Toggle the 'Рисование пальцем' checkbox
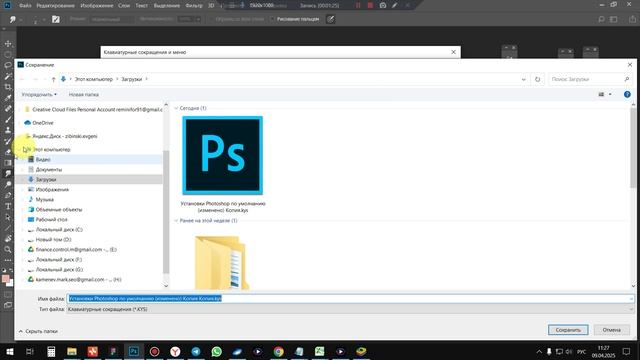This screenshot has height=360, width=640. pos(272,19)
